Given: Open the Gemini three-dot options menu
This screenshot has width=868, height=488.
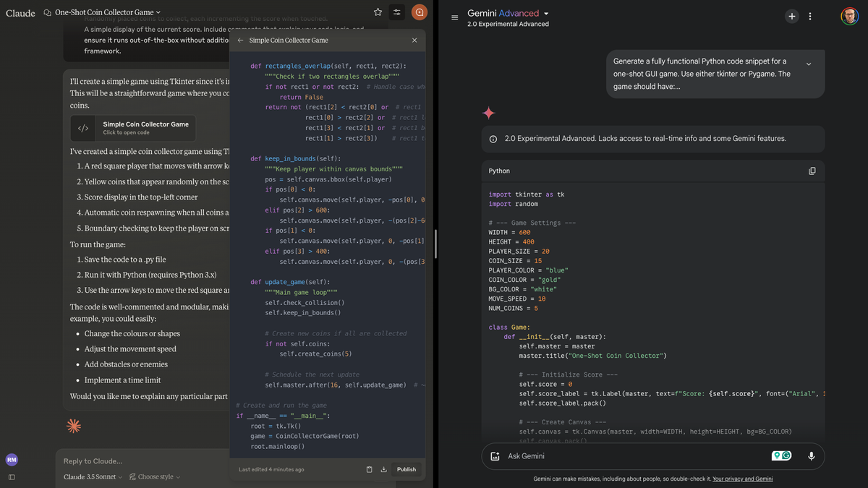Looking at the screenshot, I should (x=810, y=17).
